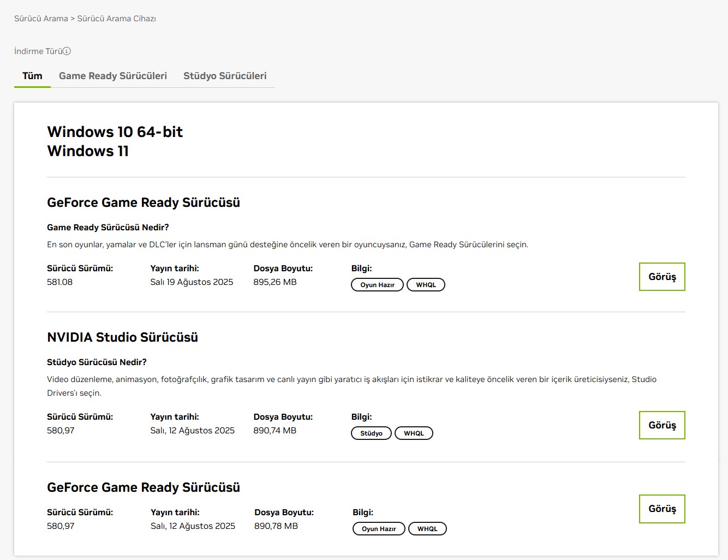728x560 pixels.
Task: Click the Stüdyo Sürücüsü Nedir? subheading
Action: [97, 362]
